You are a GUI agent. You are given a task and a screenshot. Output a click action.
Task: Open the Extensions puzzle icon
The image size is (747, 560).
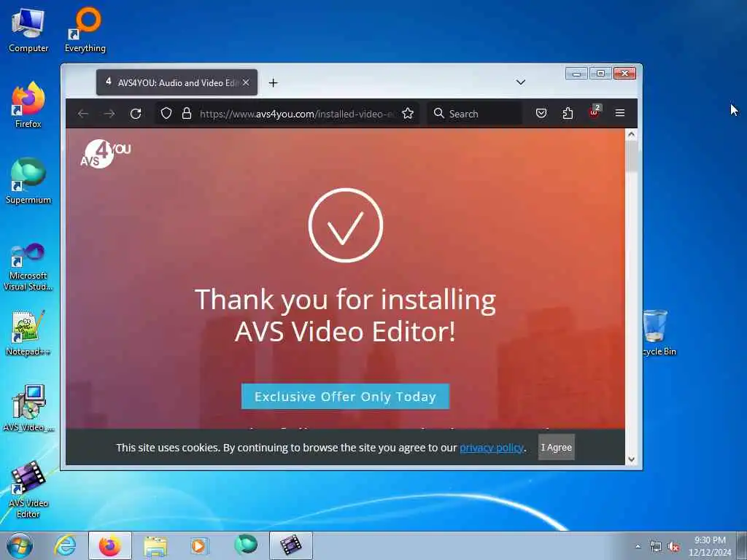(x=568, y=113)
